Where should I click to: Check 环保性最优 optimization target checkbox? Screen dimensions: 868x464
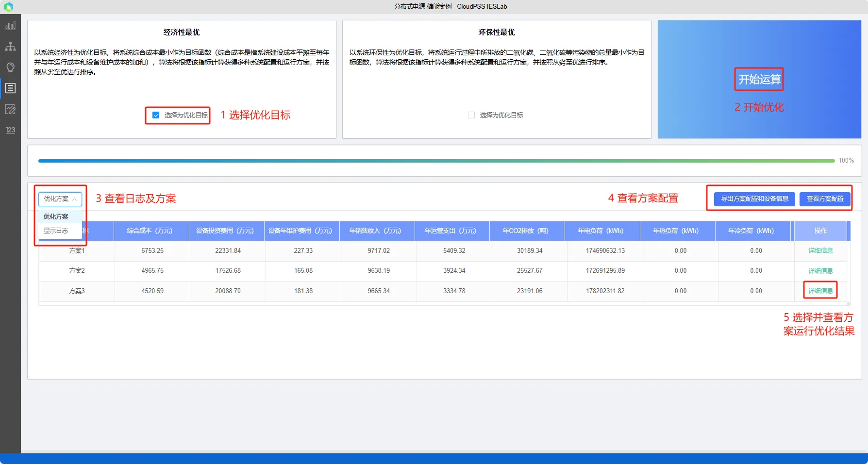tap(471, 115)
